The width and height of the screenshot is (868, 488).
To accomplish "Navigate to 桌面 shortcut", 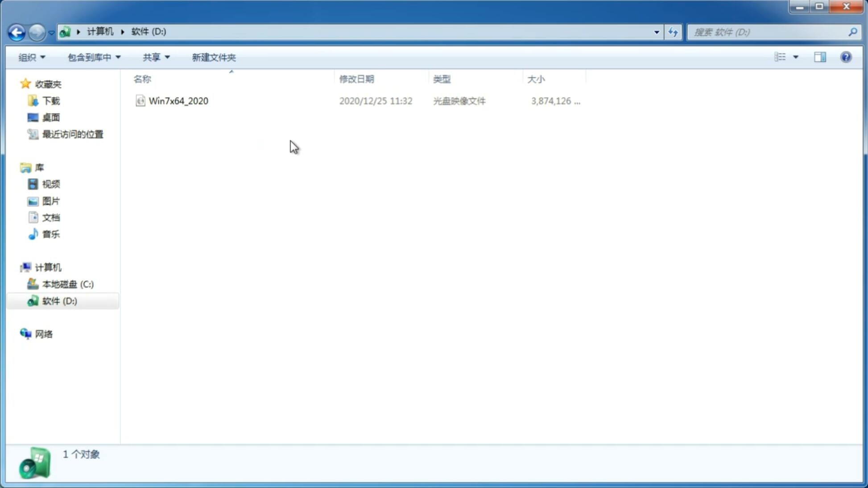I will click(x=51, y=117).
